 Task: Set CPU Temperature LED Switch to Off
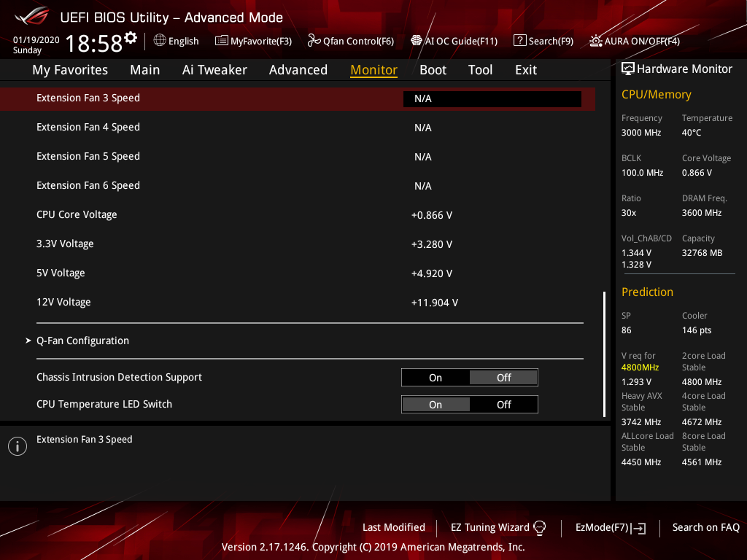[503, 405]
